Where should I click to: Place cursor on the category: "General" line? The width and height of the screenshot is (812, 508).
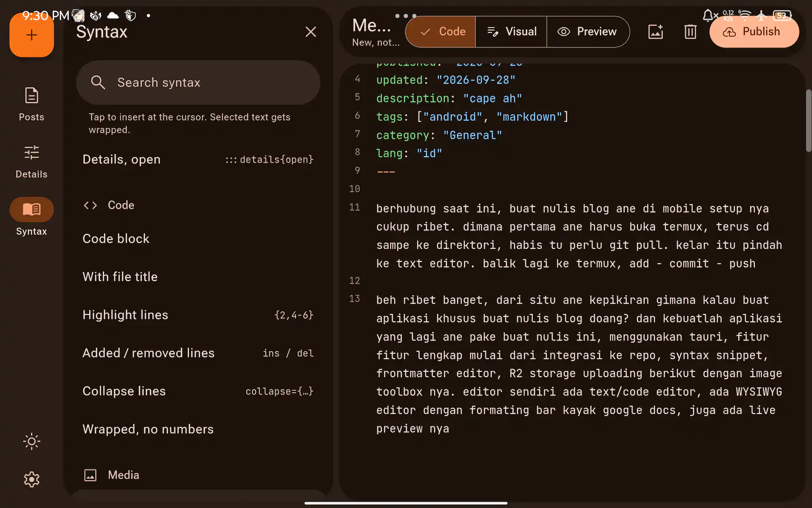pos(439,135)
